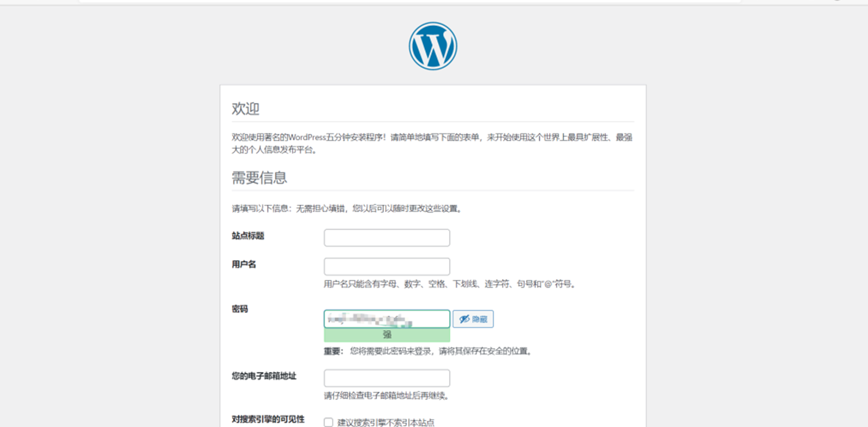
Task: Click the 您的电子邮箱地址 input field
Action: click(387, 378)
